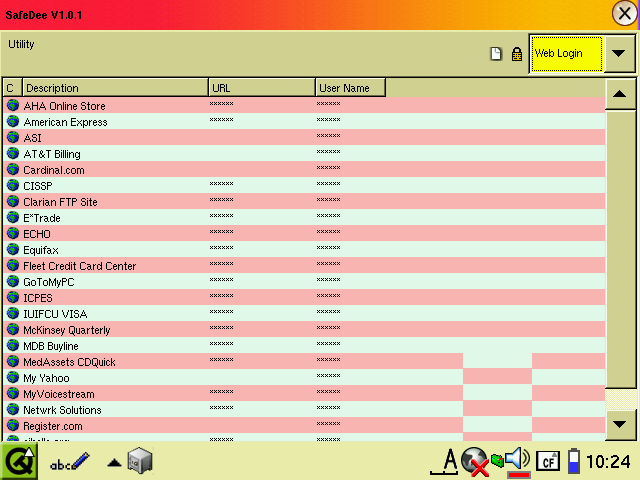Select Fleet Credit Card Center entry
The width and height of the screenshot is (640, 480).
tap(304, 265)
